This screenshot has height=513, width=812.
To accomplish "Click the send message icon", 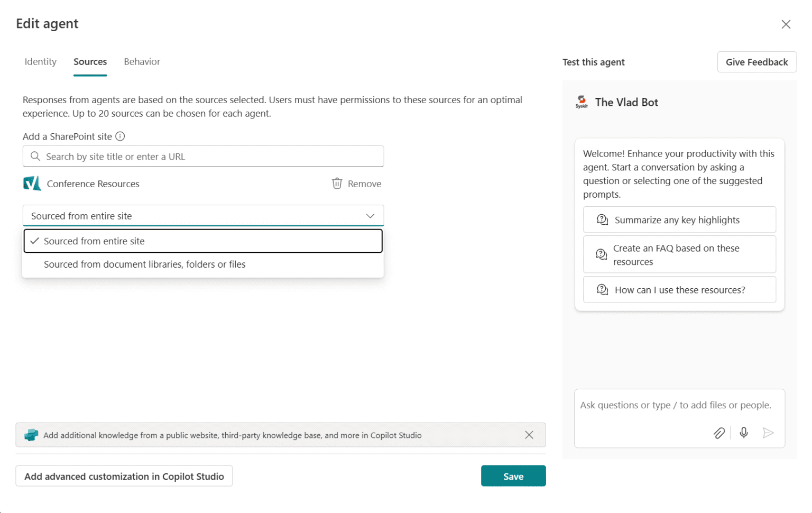I will click(x=769, y=433).
